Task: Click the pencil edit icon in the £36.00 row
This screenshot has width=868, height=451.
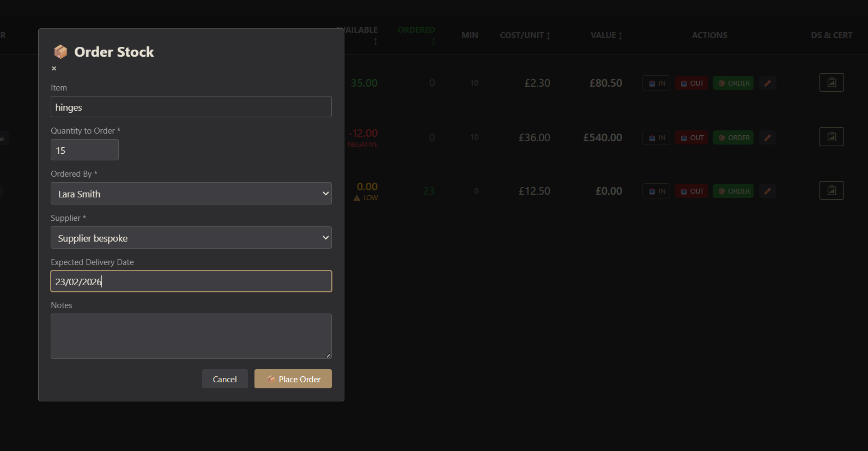Action: click(767, 138)
